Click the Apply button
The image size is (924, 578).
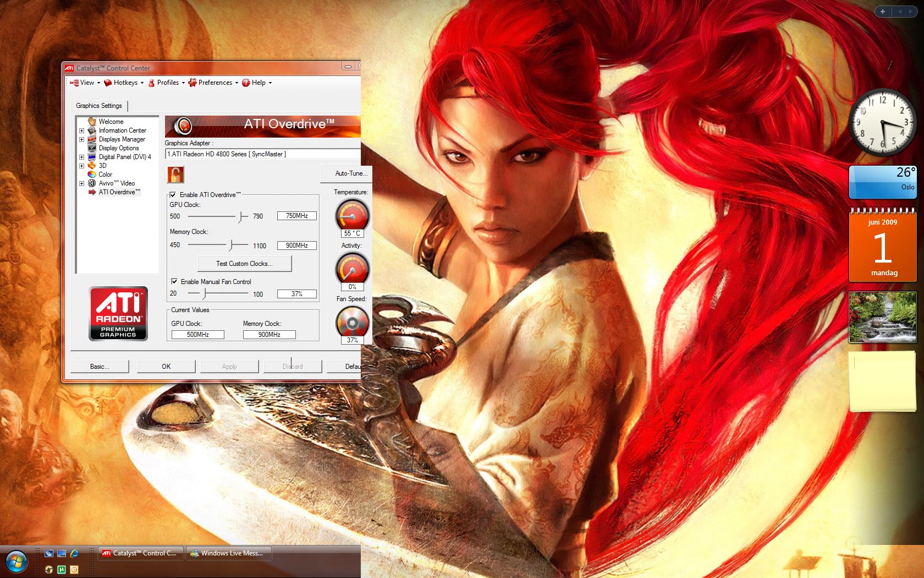coord(229,367)
